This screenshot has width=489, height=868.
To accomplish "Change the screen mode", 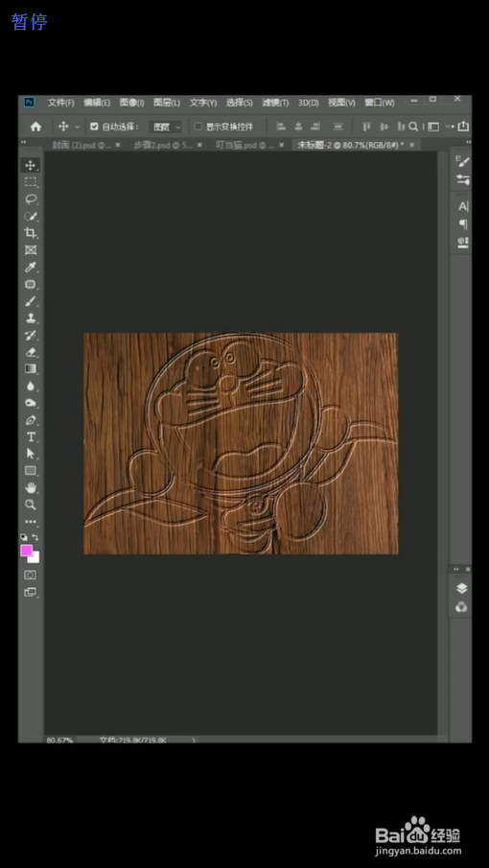I will coord(31,592).
